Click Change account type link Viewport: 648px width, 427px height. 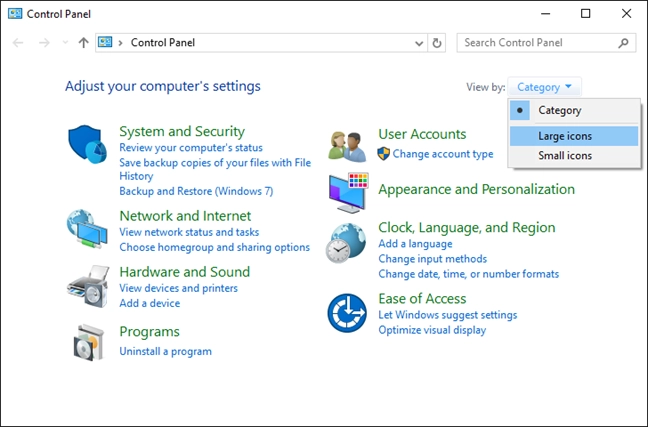pos(443,154)
